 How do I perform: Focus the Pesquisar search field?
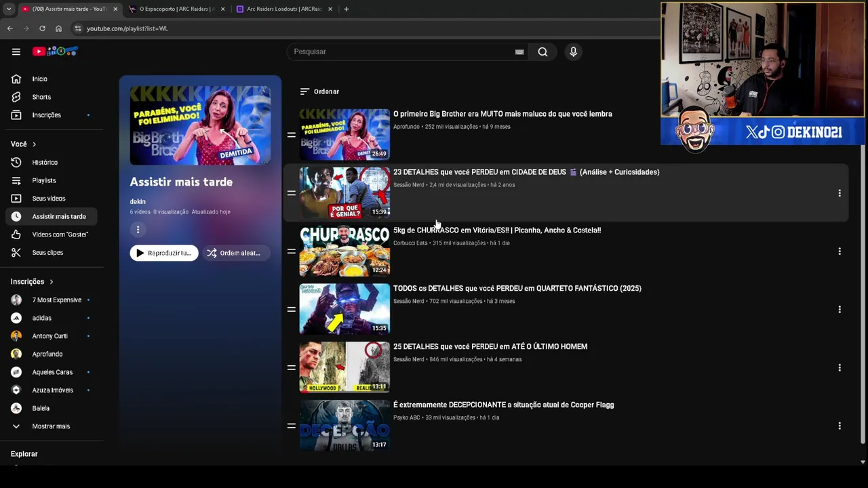407,52
